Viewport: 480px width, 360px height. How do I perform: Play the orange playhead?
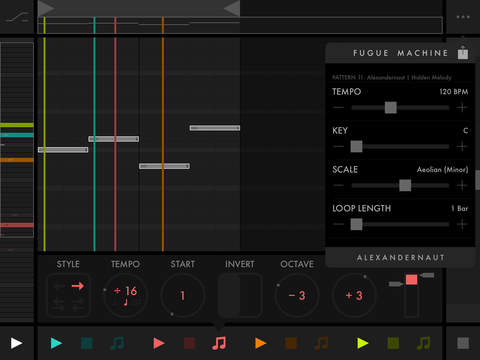point(260,343)
